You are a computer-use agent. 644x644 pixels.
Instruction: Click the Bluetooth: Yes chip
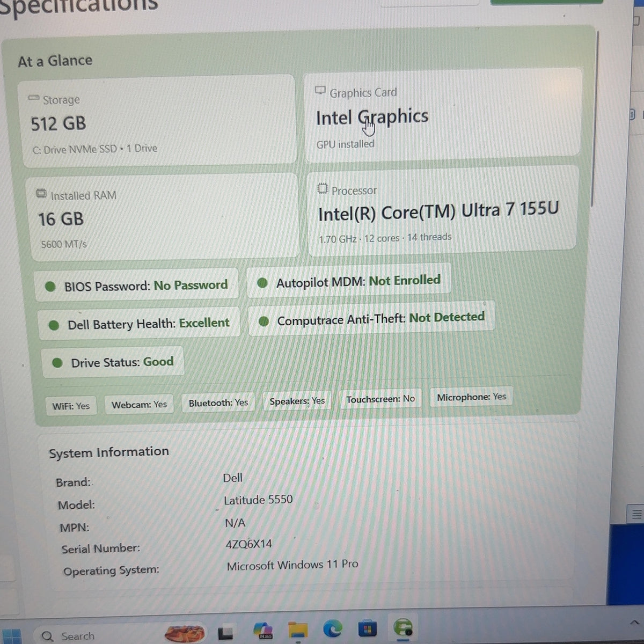[218, 402]
